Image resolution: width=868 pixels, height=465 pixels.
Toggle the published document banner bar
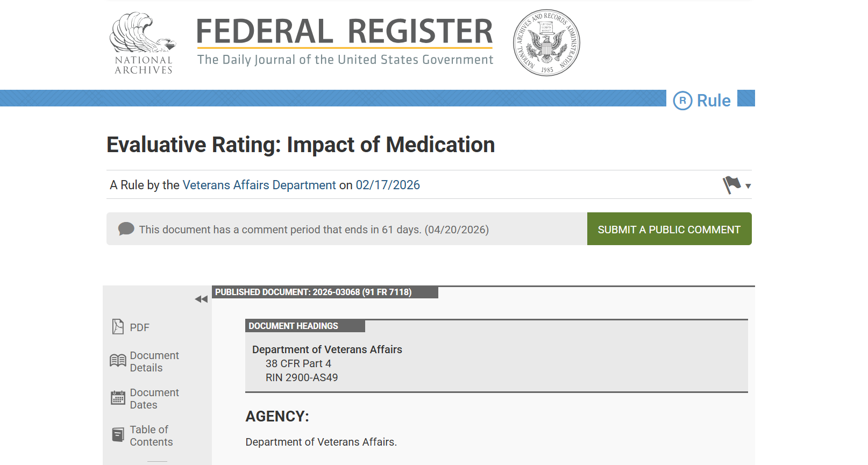pos(325,292)
